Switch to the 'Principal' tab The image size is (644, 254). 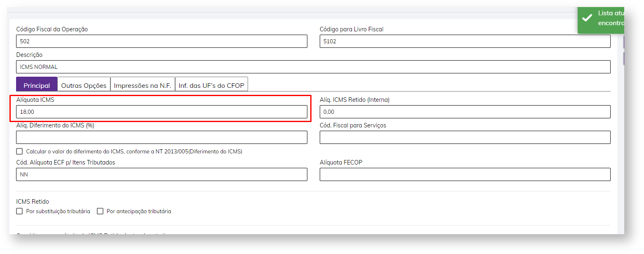coord(37,85)
